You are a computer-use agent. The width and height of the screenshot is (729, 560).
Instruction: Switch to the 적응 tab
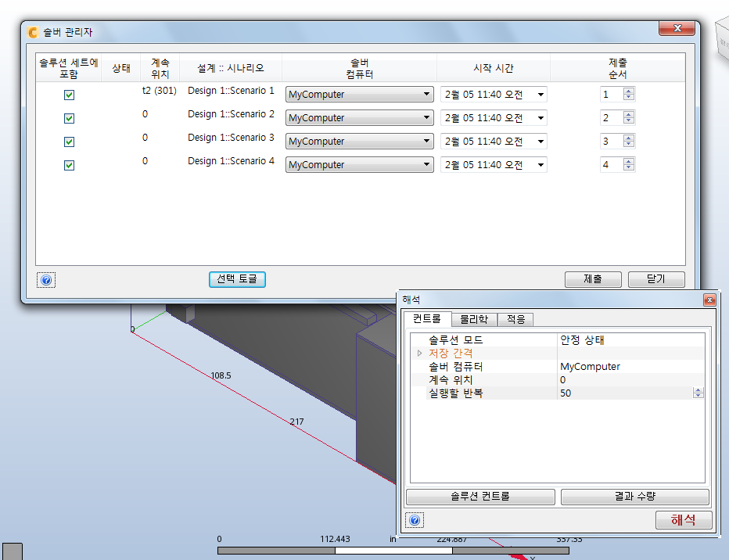pos(515,320)
